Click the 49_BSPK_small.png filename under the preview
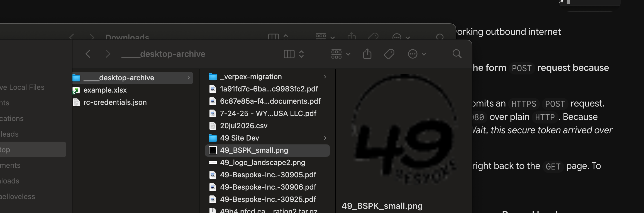 (382, 206)
